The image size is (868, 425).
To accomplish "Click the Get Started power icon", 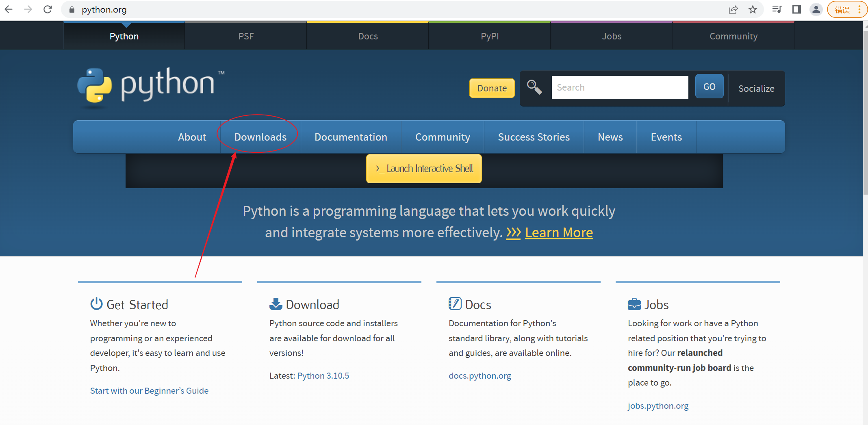I will click(96, 304).
